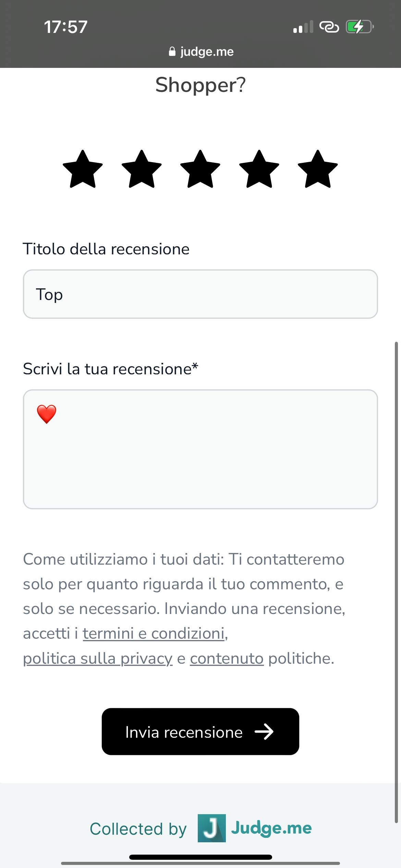Viewport: 401px width, 868px height.
Task: Focus the Titolo della recensione field
Action: (200, 294)
